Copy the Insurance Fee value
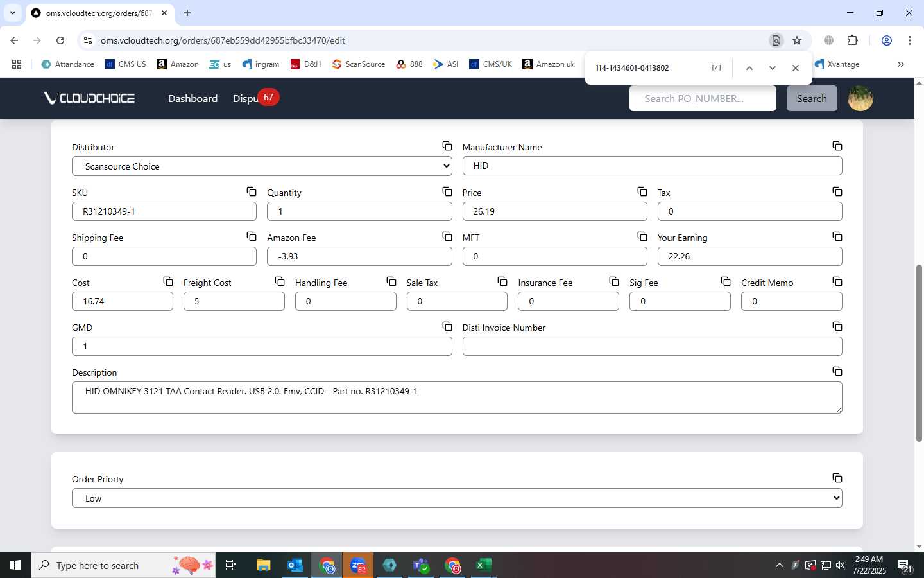 point(614,281)
